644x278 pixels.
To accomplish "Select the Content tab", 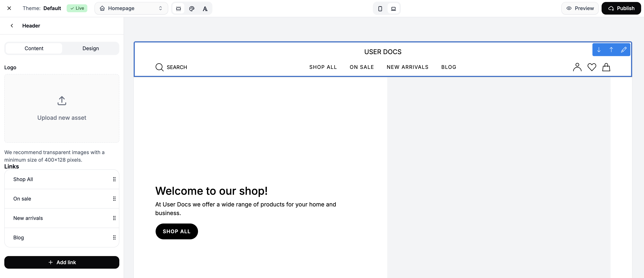I will coord(34,48).
